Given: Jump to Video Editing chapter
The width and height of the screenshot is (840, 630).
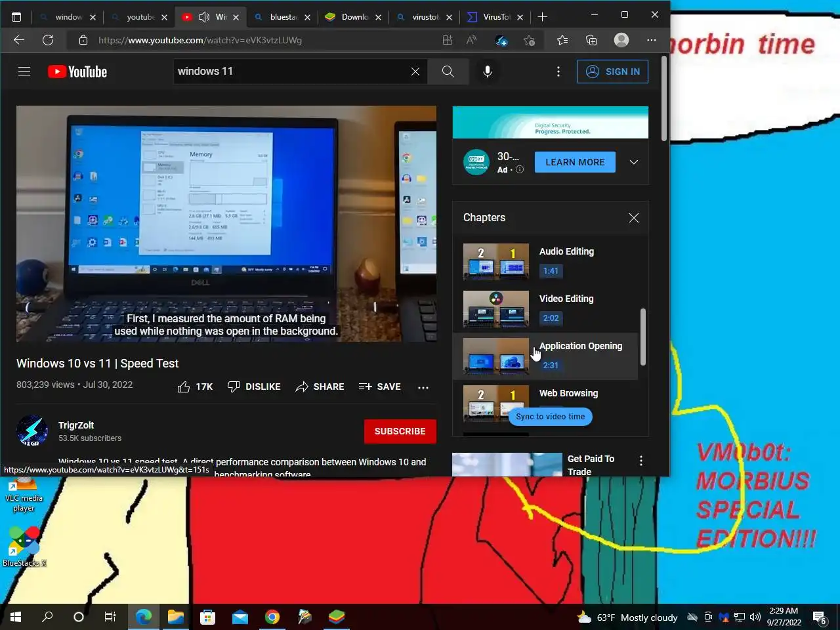Looking at the screenshot, I should 545,309.
